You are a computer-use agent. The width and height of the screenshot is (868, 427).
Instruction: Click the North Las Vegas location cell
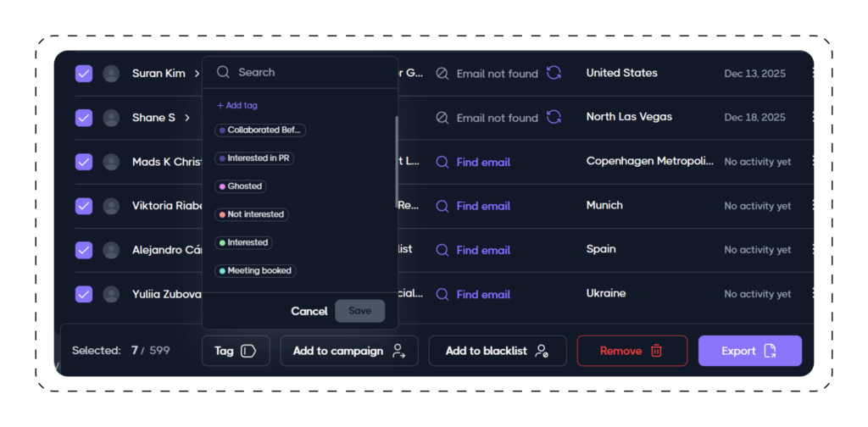pos(630,117)
